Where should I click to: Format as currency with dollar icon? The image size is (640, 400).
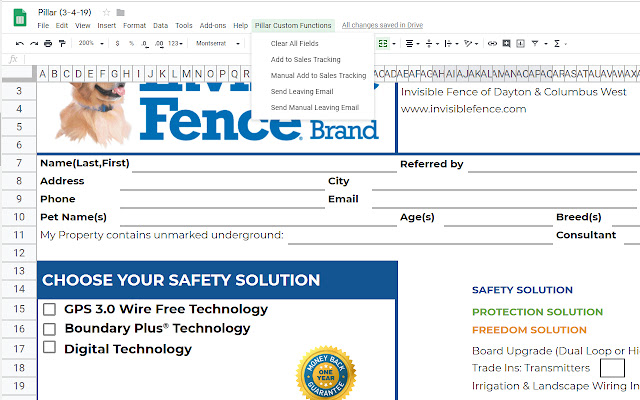click(x=118, y=43)
